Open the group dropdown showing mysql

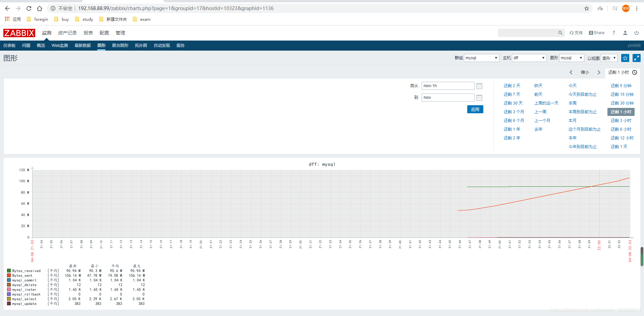point(482,58)
